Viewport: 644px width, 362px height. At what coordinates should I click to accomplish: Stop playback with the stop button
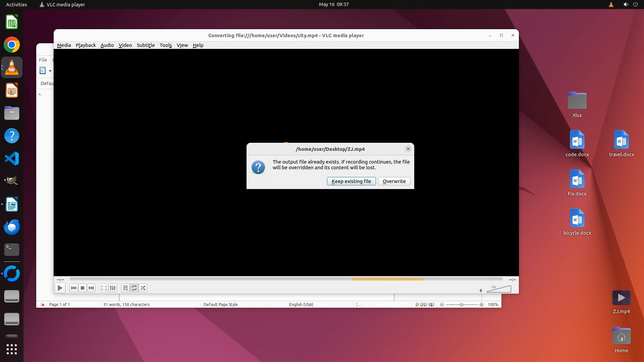pyautogui.click(x=83, y=288)
